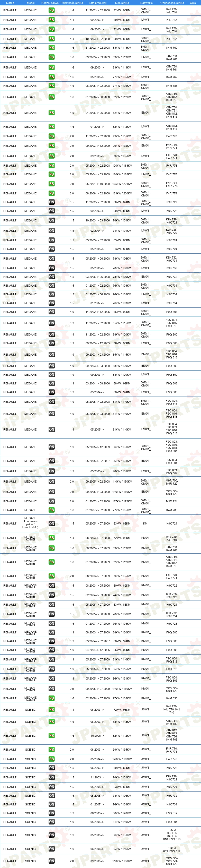201x868 pixels.
Task: Click the 10.2005 -> production date cell
Action: [97, 736]
